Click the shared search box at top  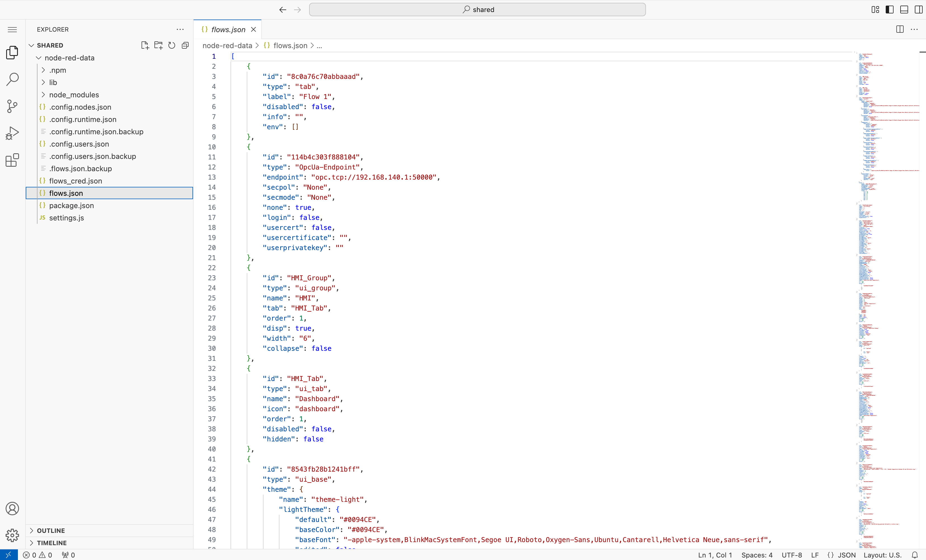pos(477,10)
